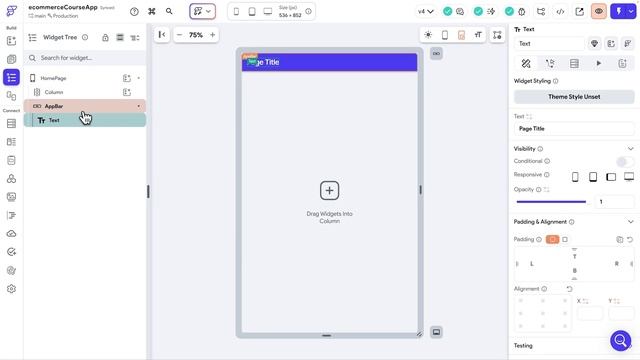Open the AI pen tool dropdown
The height and width of the screenshot is (360, 640).
coord(202,11)
